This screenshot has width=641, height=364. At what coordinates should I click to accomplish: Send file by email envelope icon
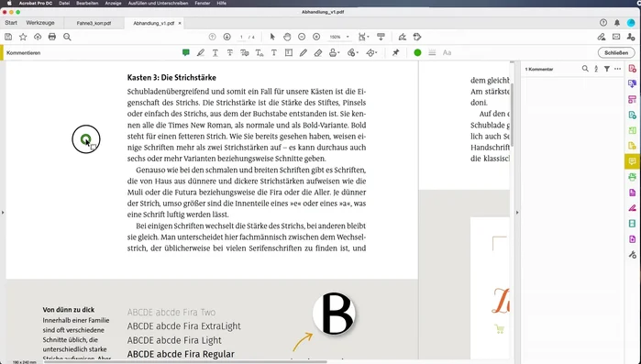[616, 37]
